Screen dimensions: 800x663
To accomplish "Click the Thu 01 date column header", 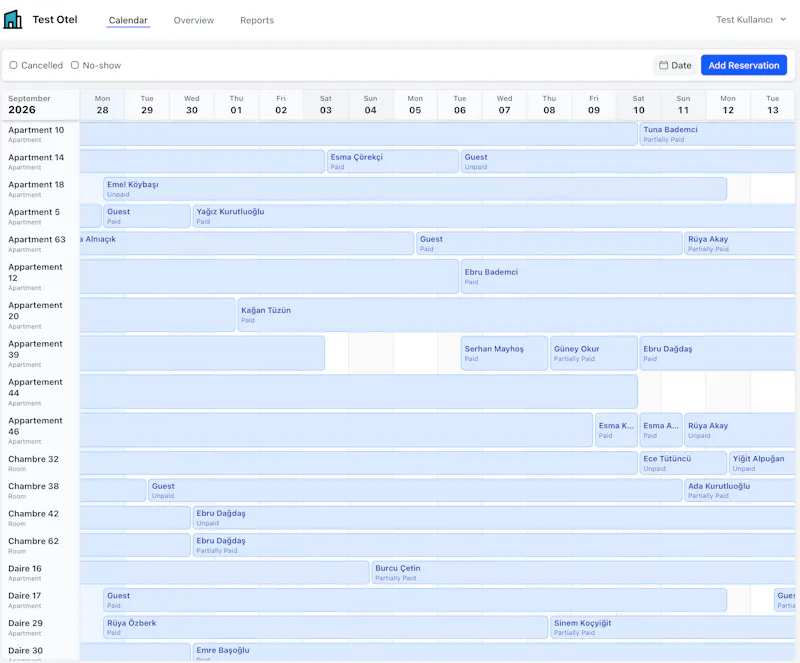I will coord(236,105).
